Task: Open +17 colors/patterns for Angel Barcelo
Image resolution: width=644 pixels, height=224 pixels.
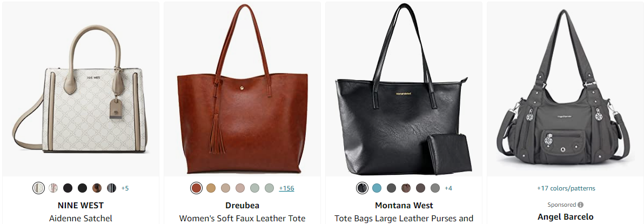Action: (x=566, y=188)
